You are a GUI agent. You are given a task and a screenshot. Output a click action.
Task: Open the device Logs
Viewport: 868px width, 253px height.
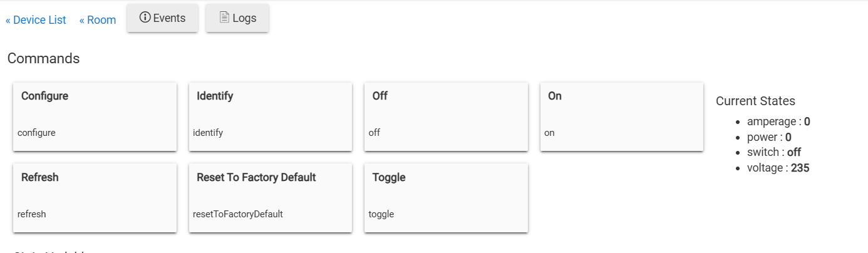(x=237, y=18)
